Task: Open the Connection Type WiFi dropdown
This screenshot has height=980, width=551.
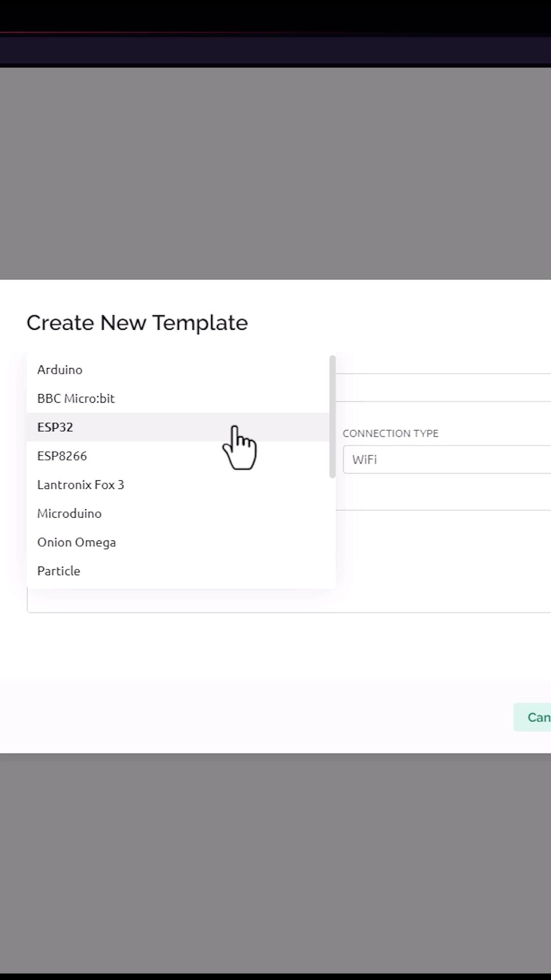Action: [x=446, y=459]
